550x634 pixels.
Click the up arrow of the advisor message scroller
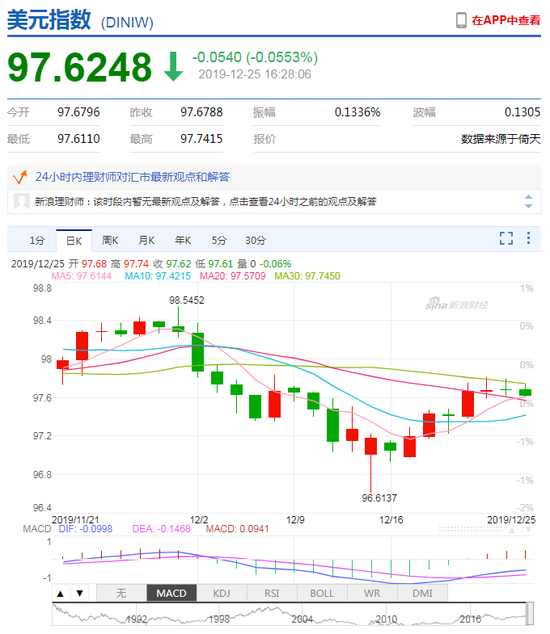point(528,197)
